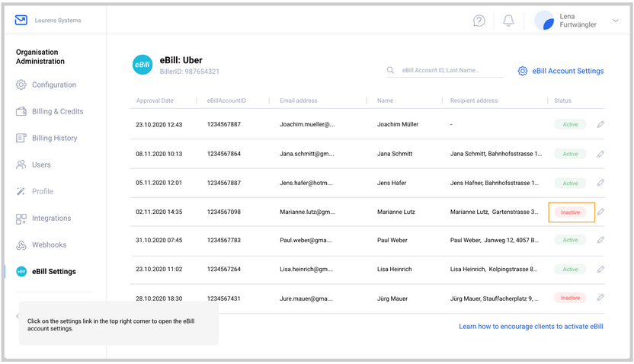This screenshot has width=634, height=364.
Task: Click the Lourens Systems envelope logo
Action: point(21,20)
